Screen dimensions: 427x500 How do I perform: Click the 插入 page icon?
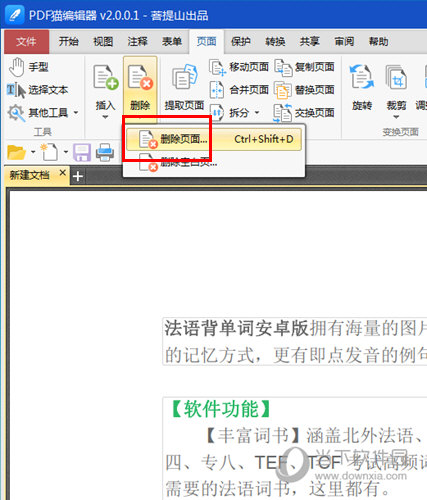click(106, 78)
